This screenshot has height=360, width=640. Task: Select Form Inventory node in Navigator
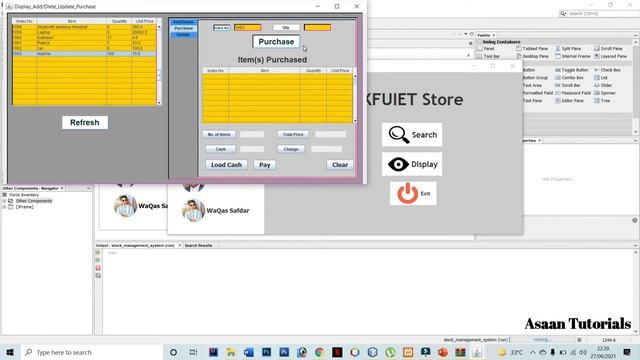click(x=21, y=195)
